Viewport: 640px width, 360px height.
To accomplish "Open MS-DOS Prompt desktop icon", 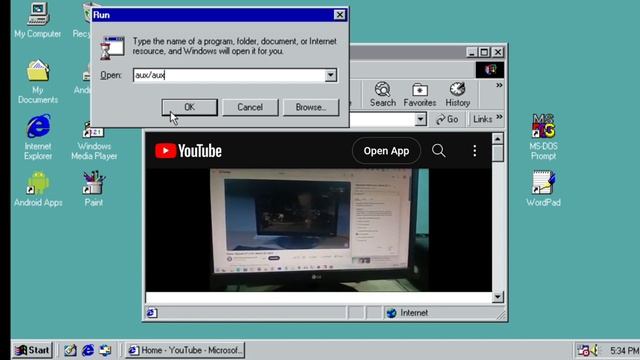I will click(x=543, y=137).
